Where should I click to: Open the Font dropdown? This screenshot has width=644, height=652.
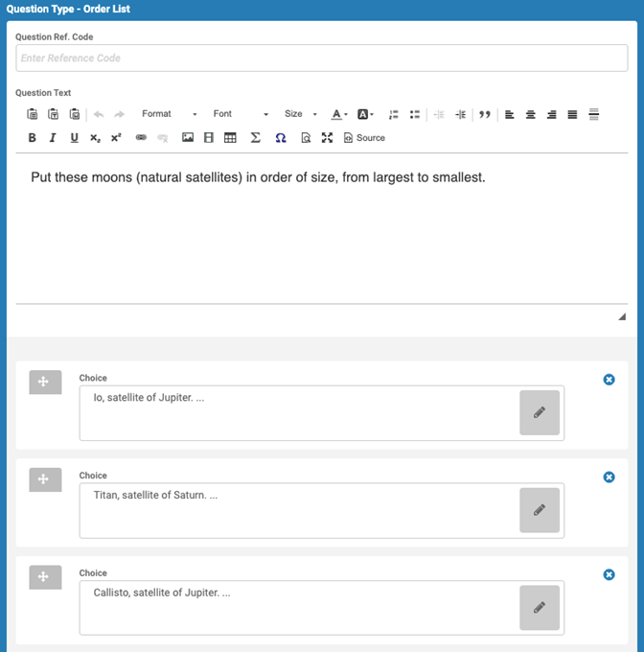click(x=241, y=114)
